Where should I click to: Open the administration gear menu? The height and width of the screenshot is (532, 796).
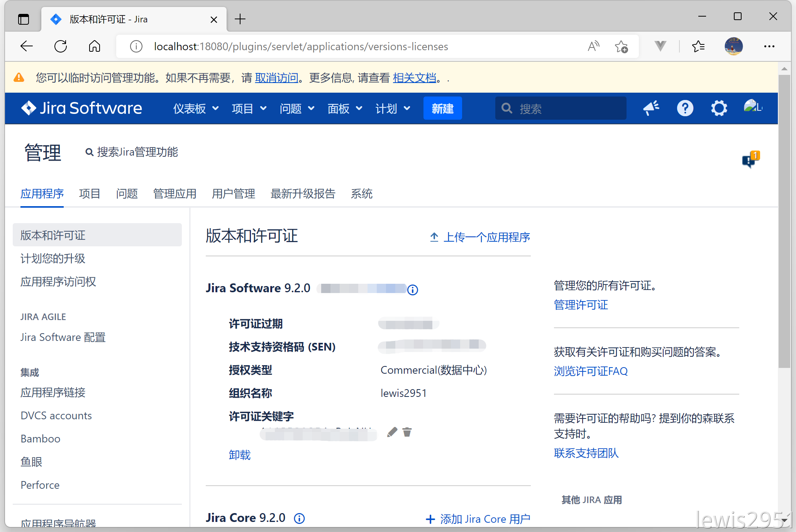point(719,108)
